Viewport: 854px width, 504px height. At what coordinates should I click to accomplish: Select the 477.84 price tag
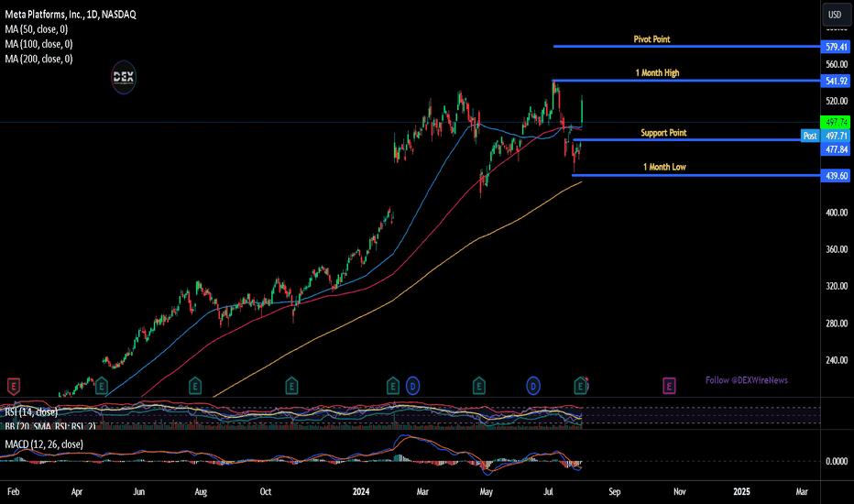[x=836, y=149]
